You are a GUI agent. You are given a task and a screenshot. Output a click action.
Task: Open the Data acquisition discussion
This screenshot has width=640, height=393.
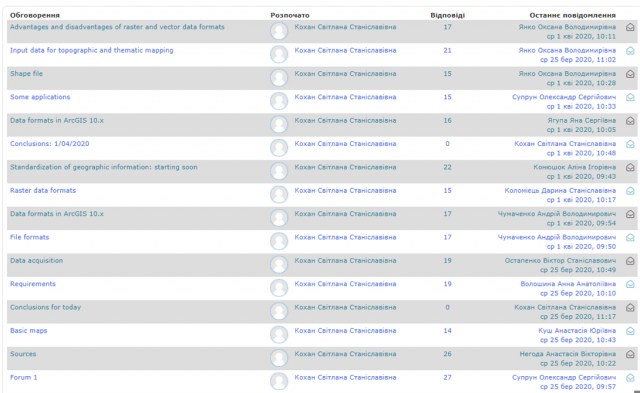[x=36, y=260]
